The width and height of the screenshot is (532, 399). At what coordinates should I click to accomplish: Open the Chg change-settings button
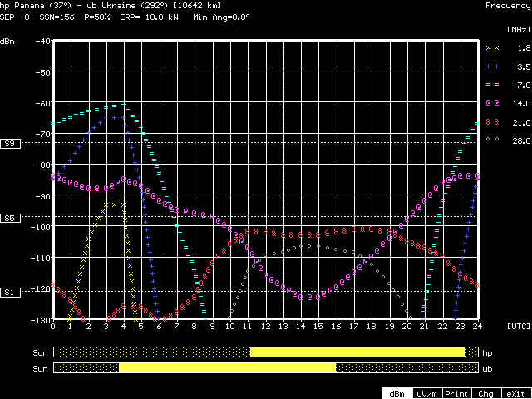point(486,393)
